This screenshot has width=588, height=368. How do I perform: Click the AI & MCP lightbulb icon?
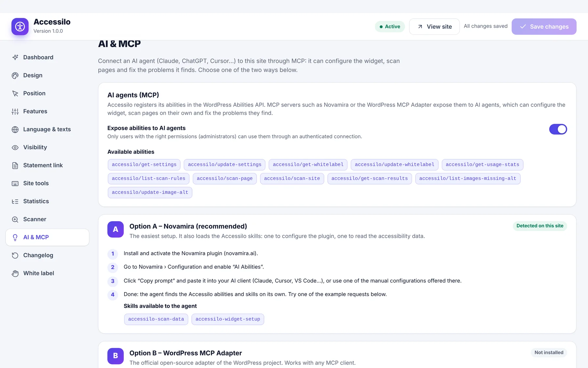[15, 237]
